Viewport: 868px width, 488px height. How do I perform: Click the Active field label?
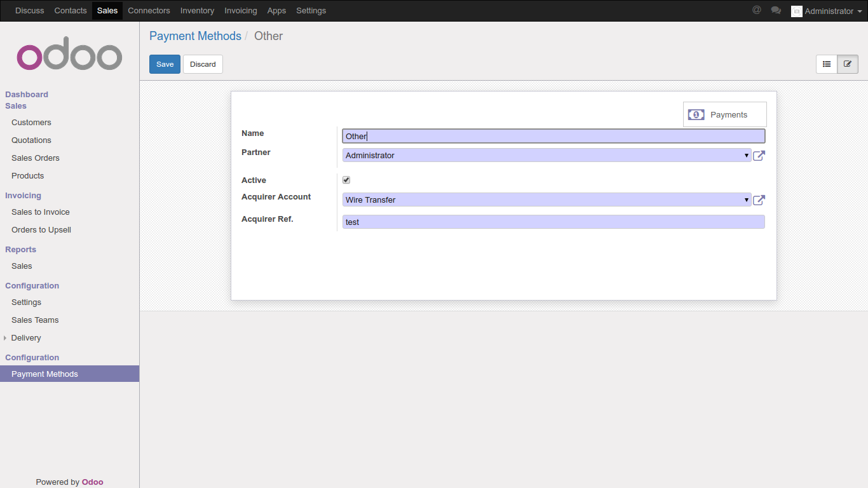point(254,180)
